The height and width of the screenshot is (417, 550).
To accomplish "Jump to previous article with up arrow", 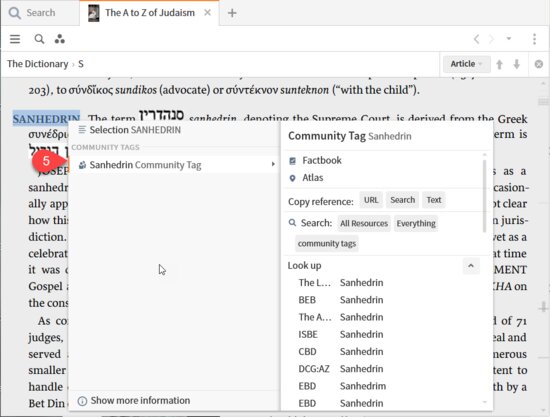I will pyautogui.click(x=499, y=64).
